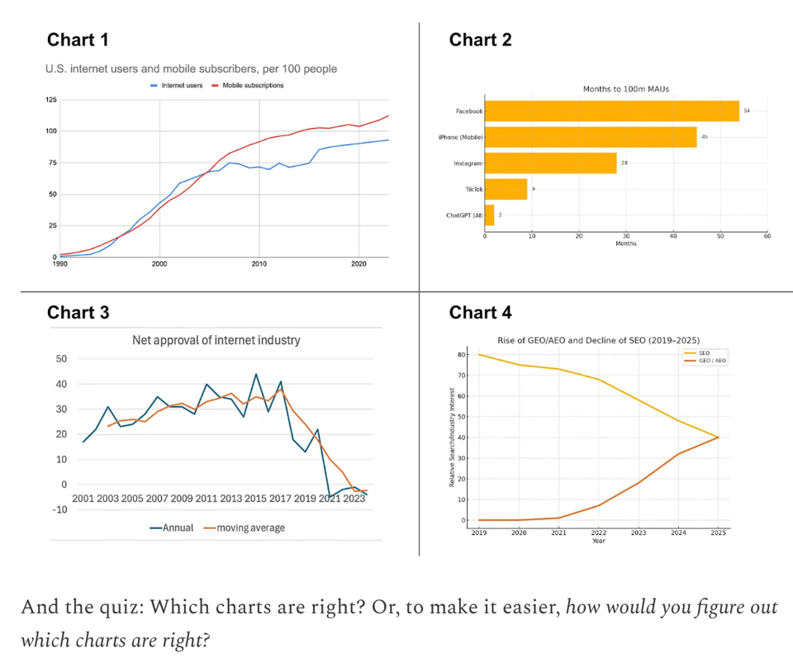Select the Facebook bar in Chart 2
Viewport: 793px width, 672px height.
pos(611,111)
